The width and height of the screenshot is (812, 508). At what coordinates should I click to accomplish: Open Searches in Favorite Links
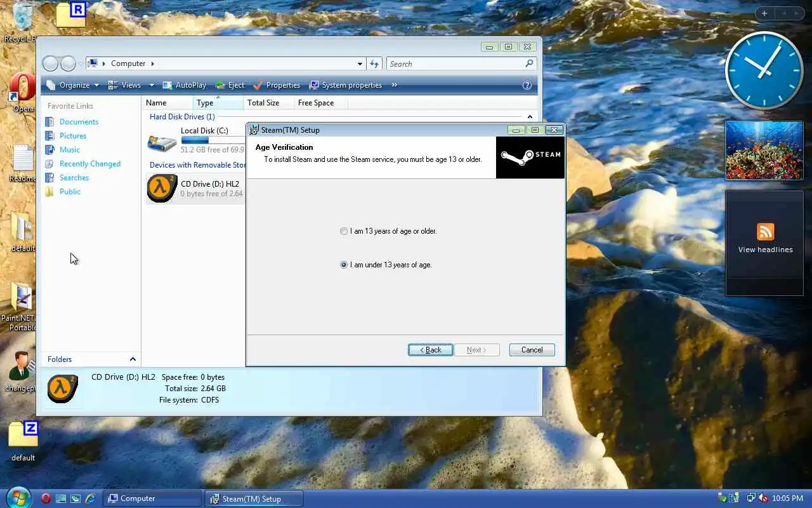point(74,178)
